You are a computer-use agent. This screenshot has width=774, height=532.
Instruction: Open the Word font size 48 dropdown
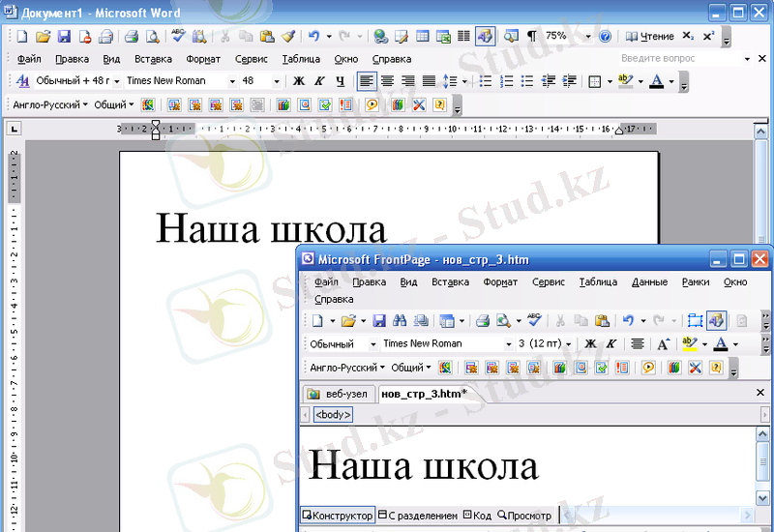pyautogui.click(x=277, y=81)
